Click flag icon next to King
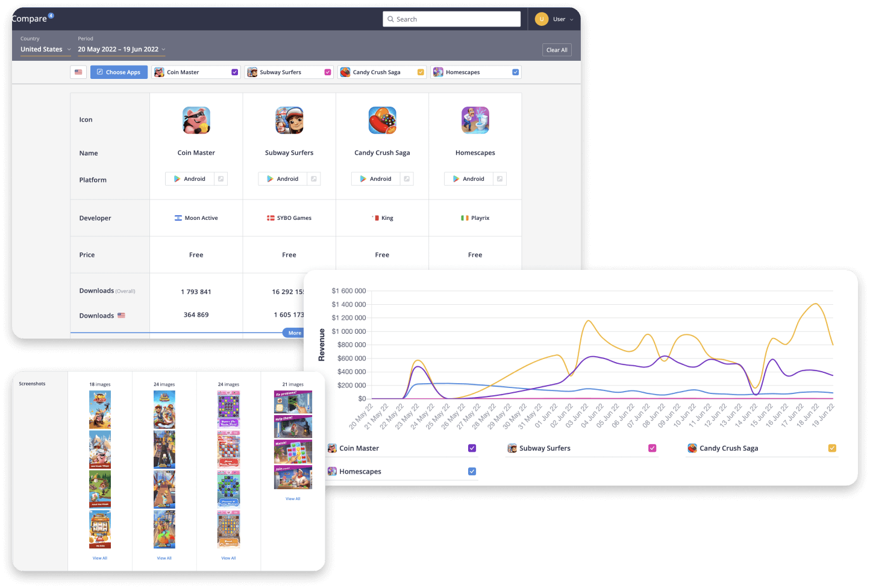The height and width of the screenshot is (588, 870). [377, 218]
